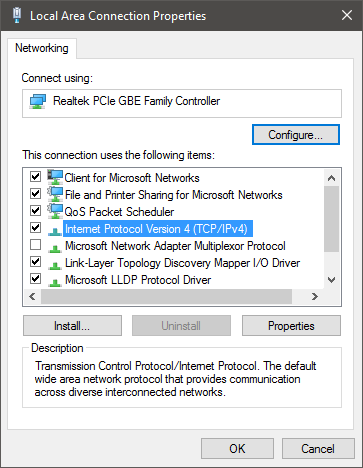Click File and Printer Sharing icon
This screenshot has height=468, width=363.
click(55, 194)
